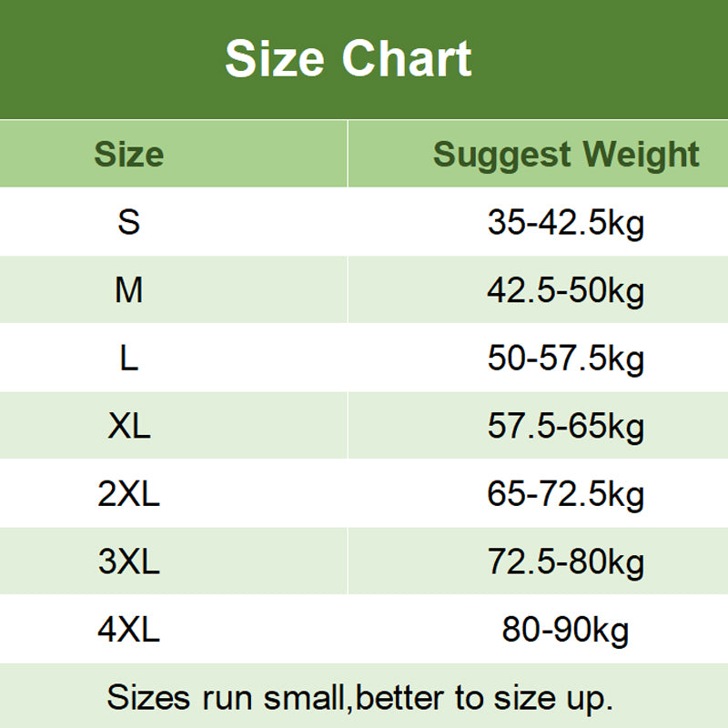Click the 42.5-50kg weight value
Screen dimensions: 728x728
(565, 291)
